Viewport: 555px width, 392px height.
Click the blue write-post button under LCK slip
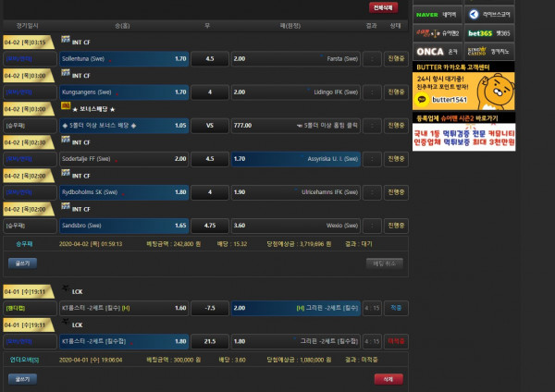(23, 378)
